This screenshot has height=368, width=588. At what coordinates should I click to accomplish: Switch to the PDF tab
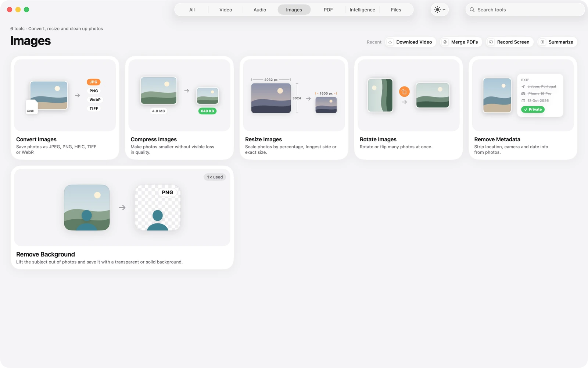pos(328,10)
